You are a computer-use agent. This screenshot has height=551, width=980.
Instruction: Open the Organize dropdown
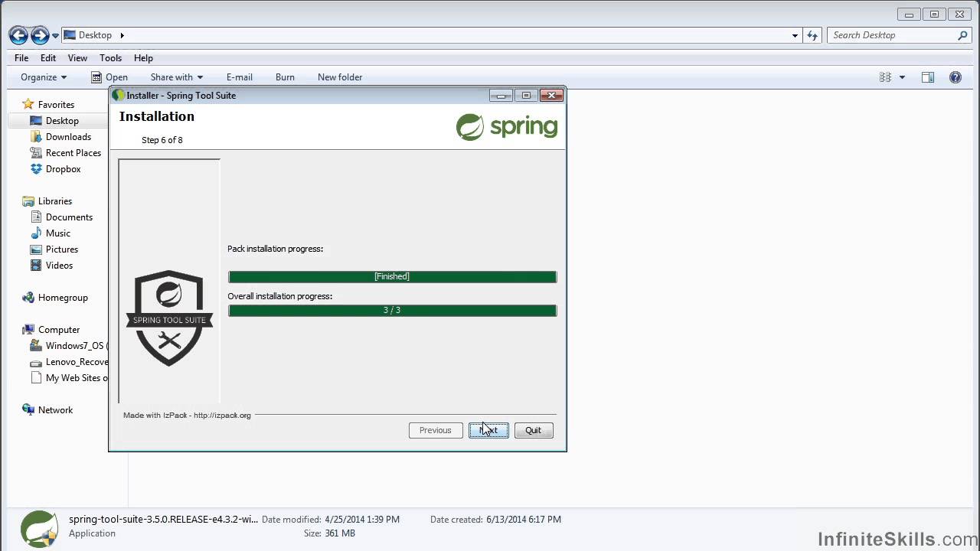point(44,77)
